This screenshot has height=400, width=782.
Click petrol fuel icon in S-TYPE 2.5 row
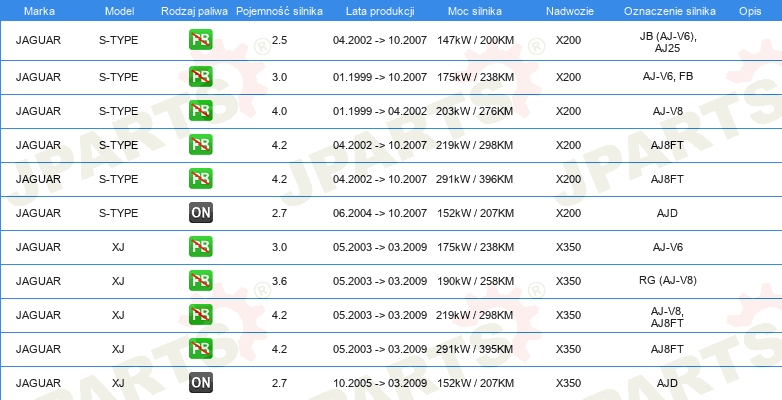point(201,40)
